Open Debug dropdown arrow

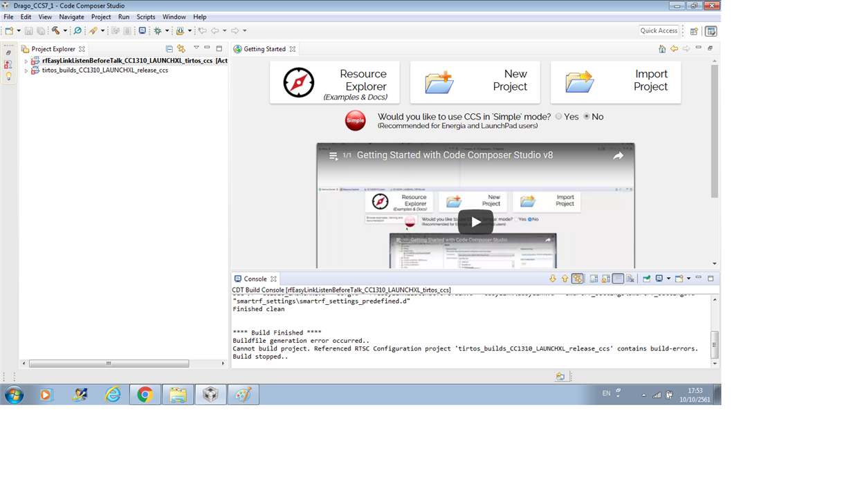(x=167, y=30)
